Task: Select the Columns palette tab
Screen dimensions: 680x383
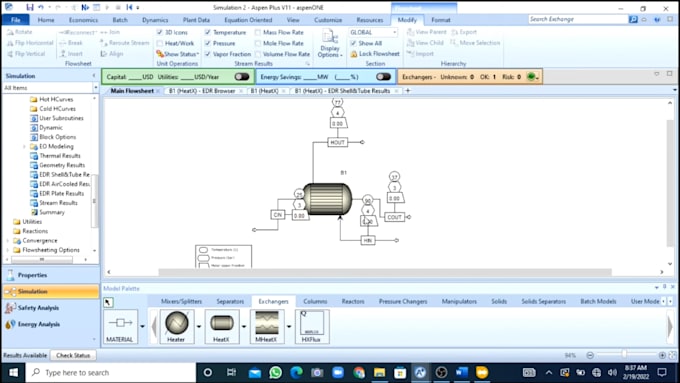Action: tap(315, 301)
